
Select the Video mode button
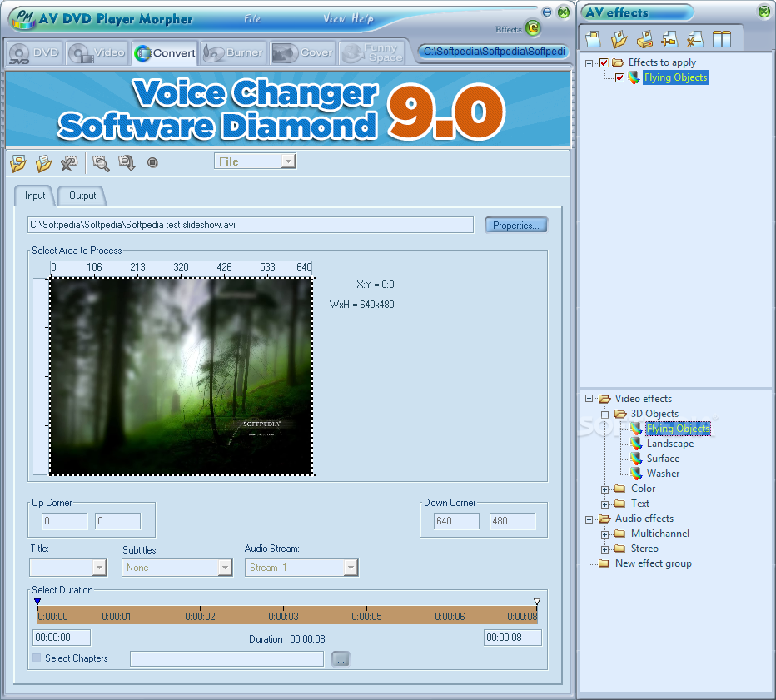point(97,53)
